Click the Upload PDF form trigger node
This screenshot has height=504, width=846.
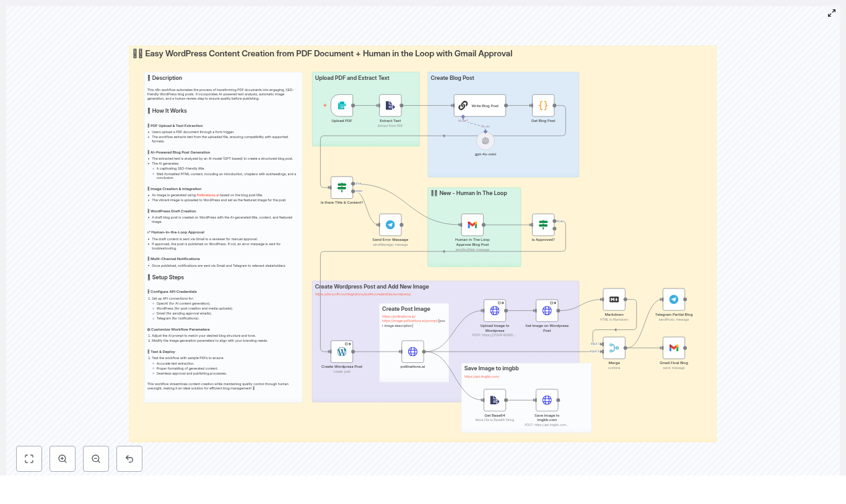pyautogui.click(x=341, y=106)
